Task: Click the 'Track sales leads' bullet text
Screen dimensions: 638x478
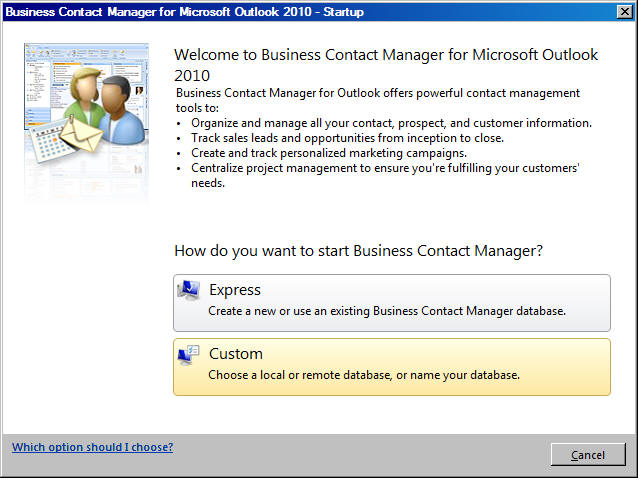Action: 347,138
